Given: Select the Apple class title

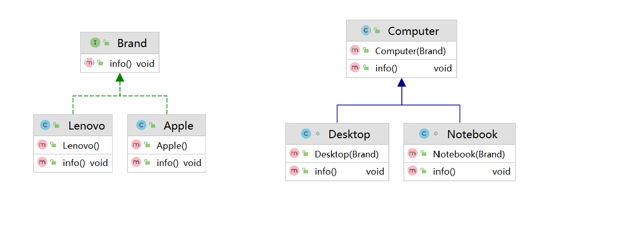Looking at the screenshot, I should coord(178,126).
